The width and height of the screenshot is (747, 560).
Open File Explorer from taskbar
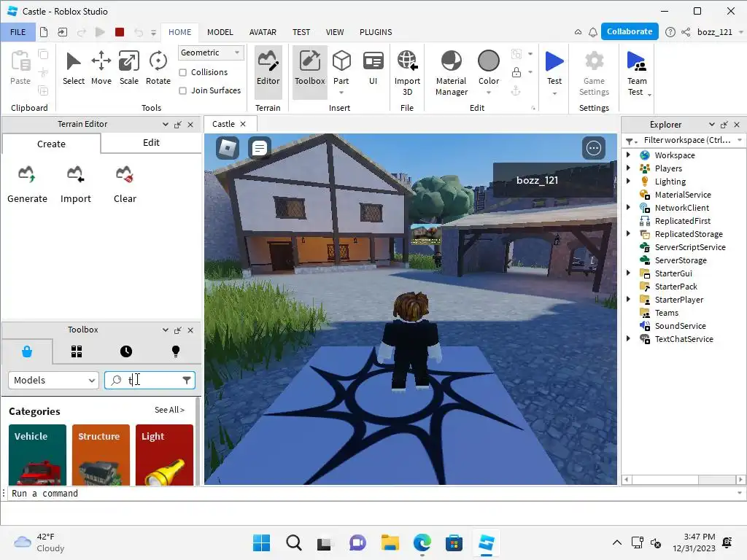pyautogui.click(x=390, y=542)
